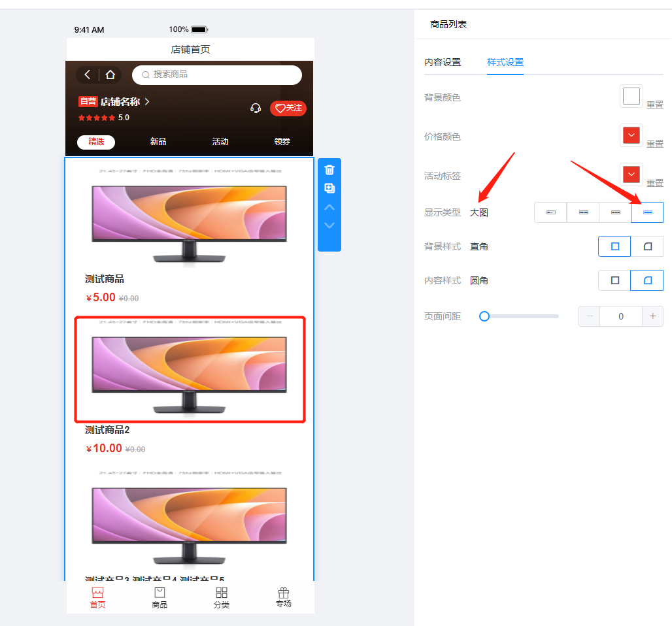Duplicate the component with the copy icon
This screenshot has height=626, width=672.
pyautogui.click(x=329, y=188)
